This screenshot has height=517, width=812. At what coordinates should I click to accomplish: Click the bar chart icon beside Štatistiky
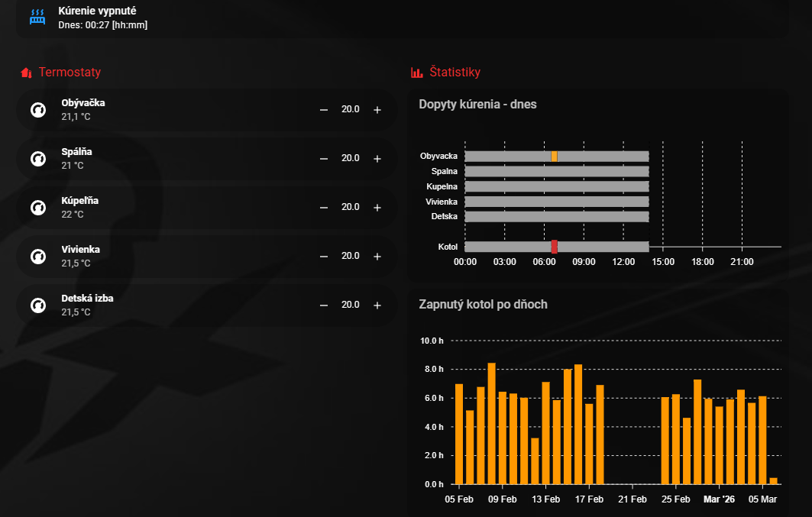pyautogui.click(x=417, y=73)
